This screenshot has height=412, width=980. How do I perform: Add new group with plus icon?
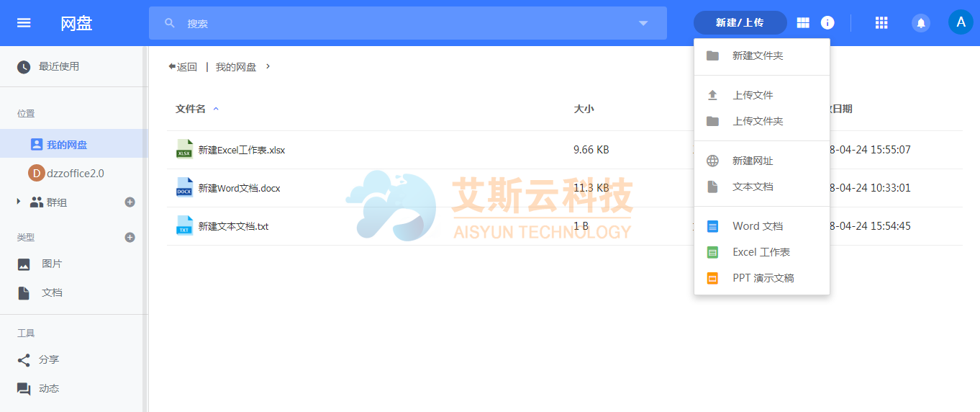click(130, 202)
